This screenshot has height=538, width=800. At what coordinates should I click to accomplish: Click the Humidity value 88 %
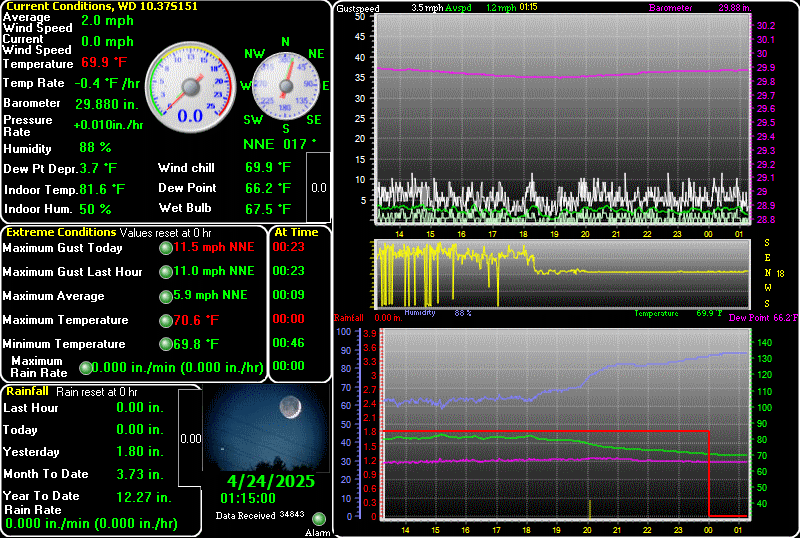[x=95, y=148]
